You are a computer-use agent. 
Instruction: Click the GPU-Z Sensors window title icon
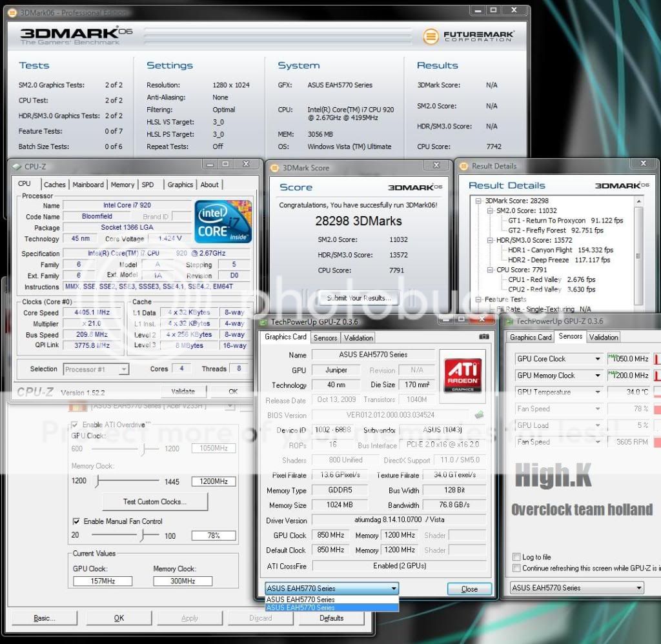pos(509,321)
